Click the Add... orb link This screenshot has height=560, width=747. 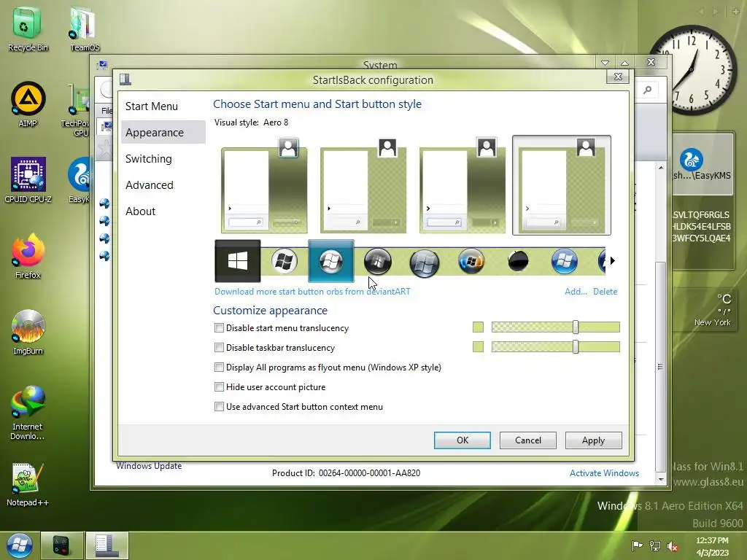coord(576,292)
